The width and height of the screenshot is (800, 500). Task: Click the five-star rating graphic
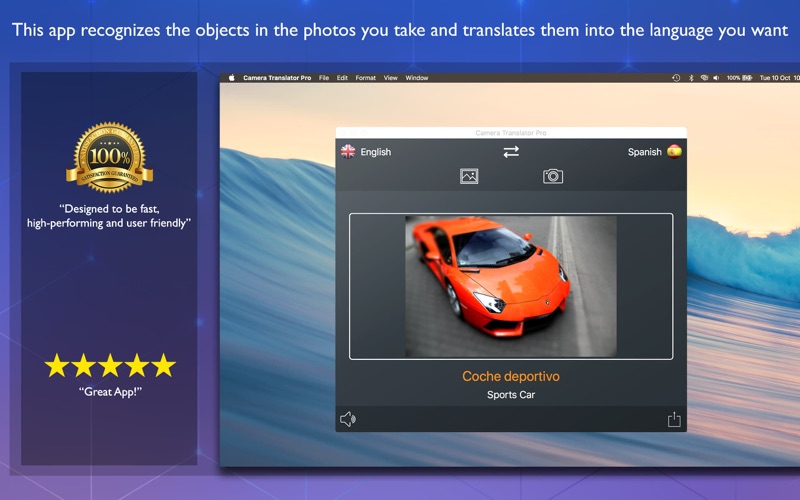(110, 365)
